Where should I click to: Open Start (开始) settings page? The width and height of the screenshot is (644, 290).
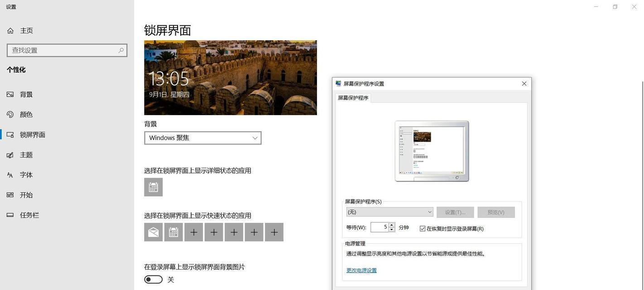click(67, 195)
